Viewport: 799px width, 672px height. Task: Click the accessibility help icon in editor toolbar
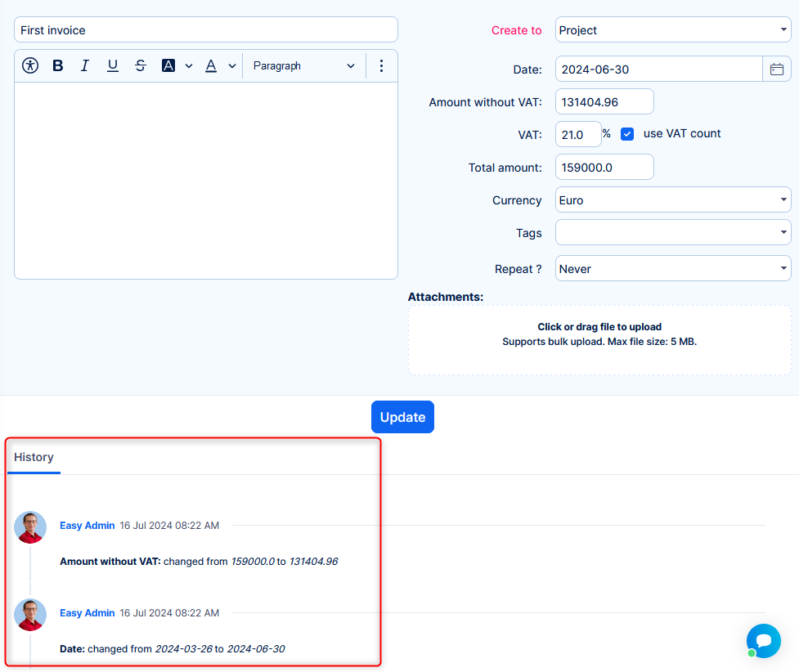click(30, 65)
